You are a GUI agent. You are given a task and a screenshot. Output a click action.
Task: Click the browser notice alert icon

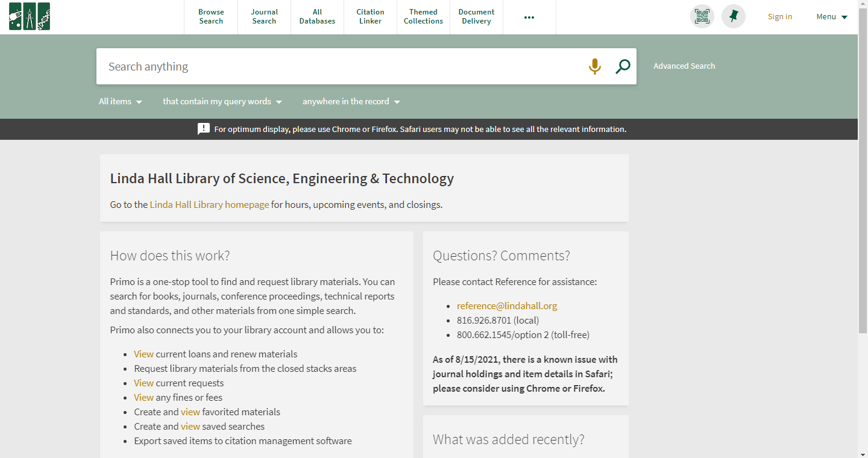point(204,129)
